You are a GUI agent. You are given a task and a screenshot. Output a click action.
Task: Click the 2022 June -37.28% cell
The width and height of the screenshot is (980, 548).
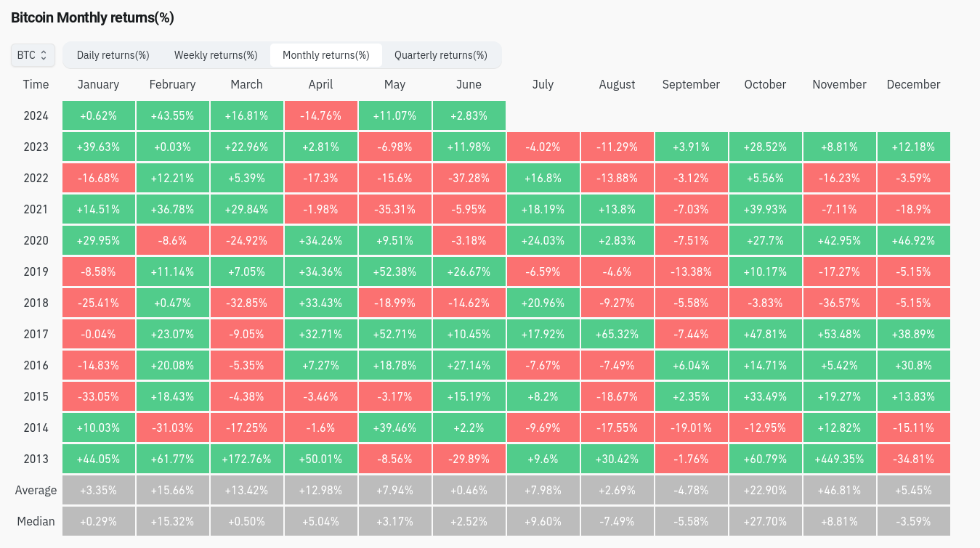click(469, 178)
